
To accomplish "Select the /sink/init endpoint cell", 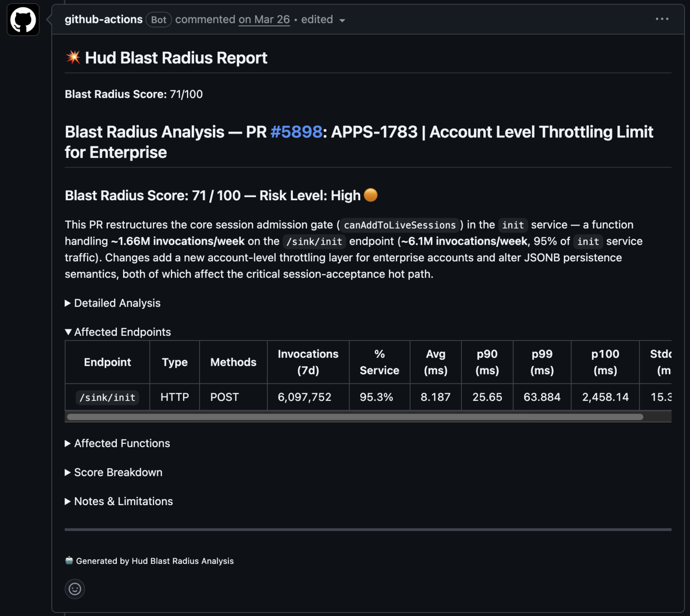I will click(x=107, y=397).
